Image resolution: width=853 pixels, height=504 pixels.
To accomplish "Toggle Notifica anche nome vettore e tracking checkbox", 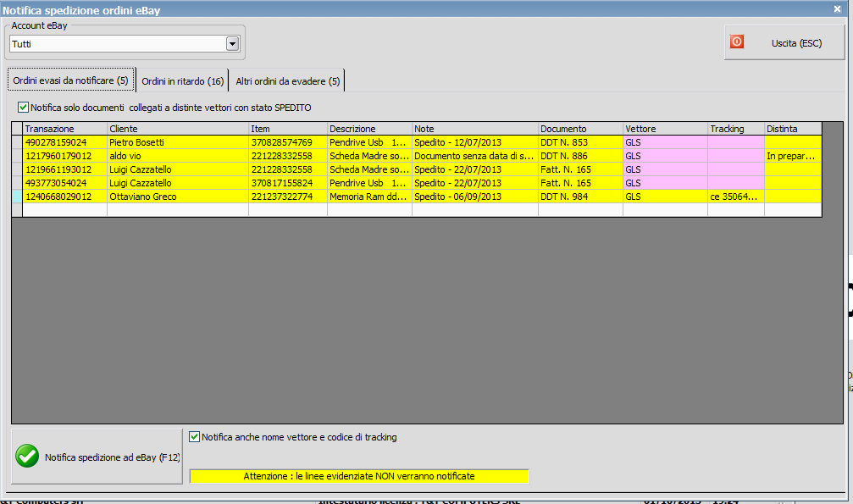I will [x=194, y=436].
